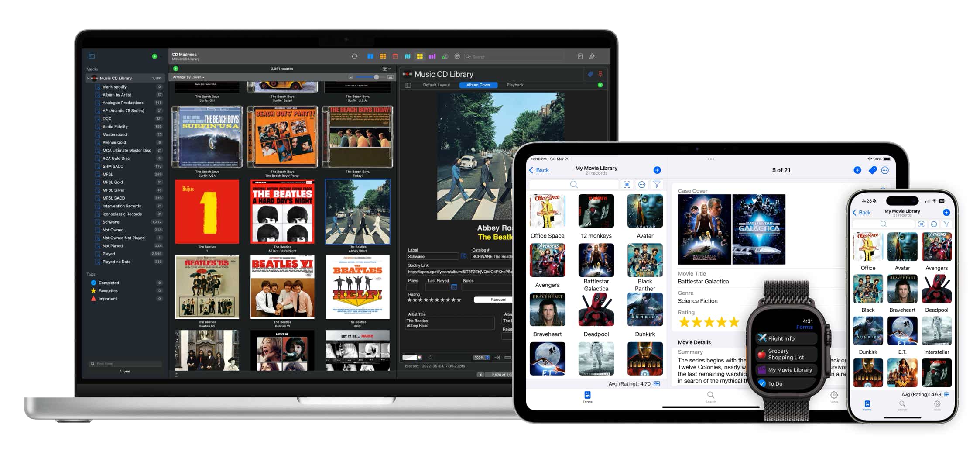Open the Arrange by Cover dropdown
The width and height of the screenshot is (980, 455).
[x=188, y=77]
